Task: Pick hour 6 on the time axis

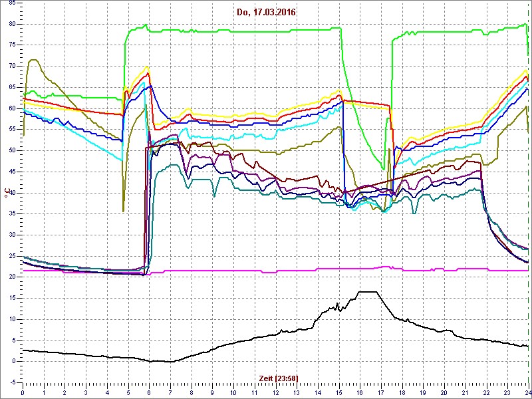Action: [149, 392]
